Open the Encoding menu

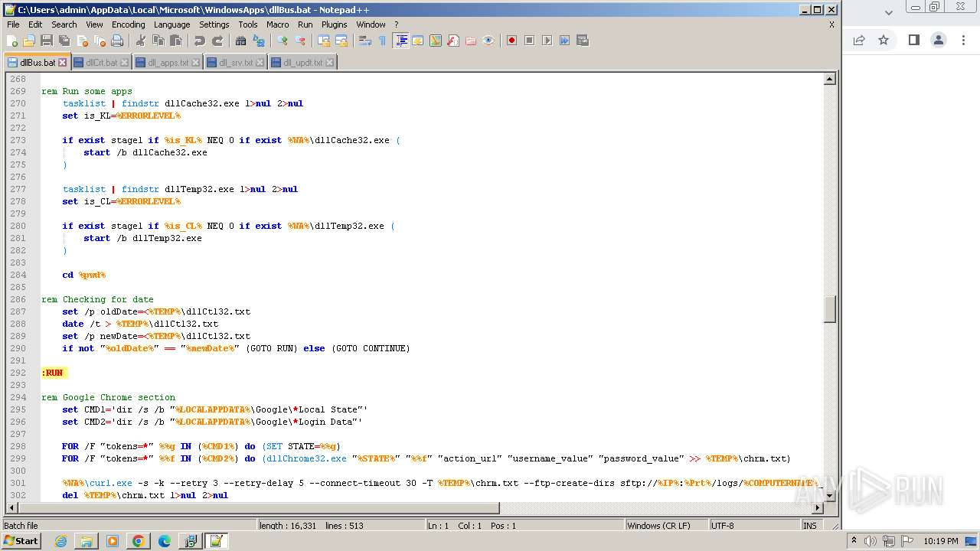pyautogui.click(x=128, y=24)
